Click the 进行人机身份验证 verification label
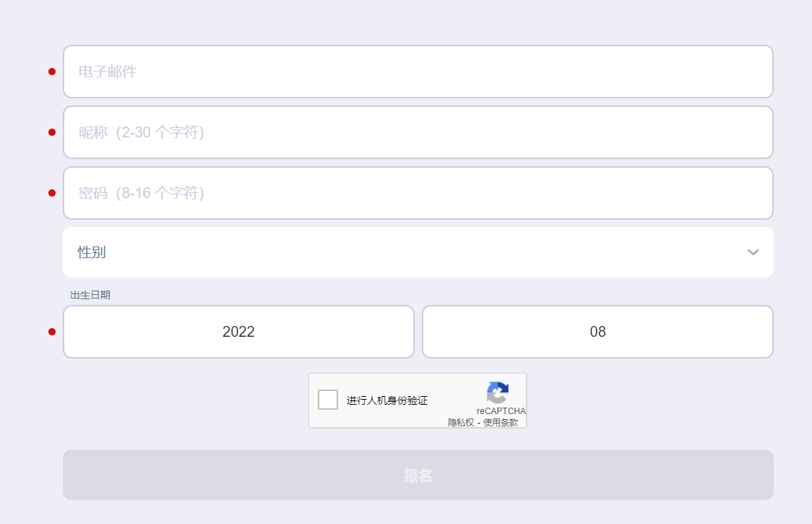 click(x=387, y=400)
